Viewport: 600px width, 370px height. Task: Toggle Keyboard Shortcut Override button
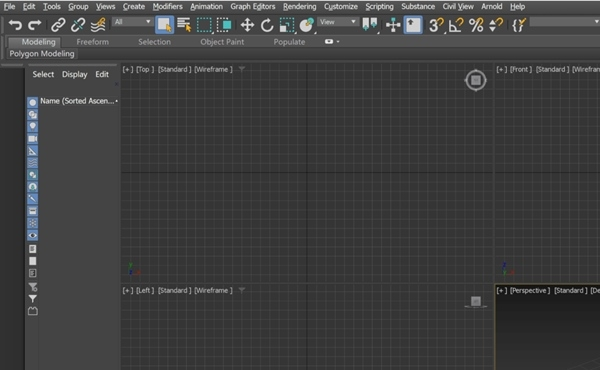coord(413,25)
